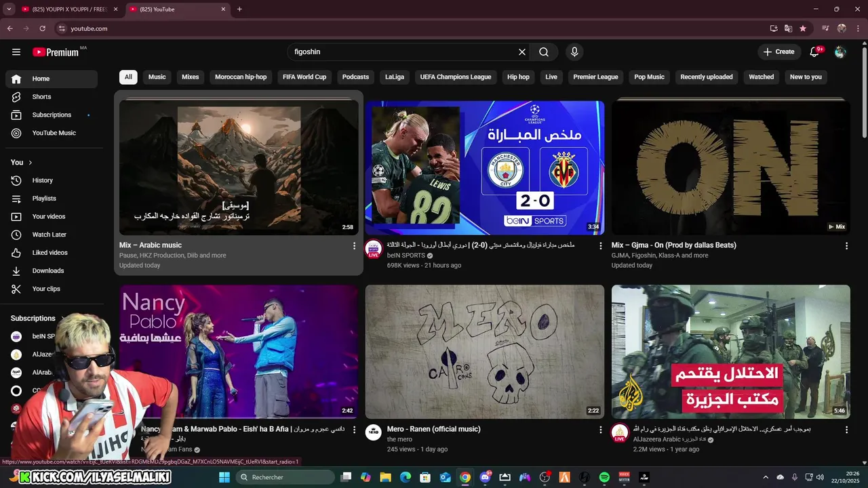Open Liked videos in the sidebar
868x488 pixels.
[x=52, y=253]
